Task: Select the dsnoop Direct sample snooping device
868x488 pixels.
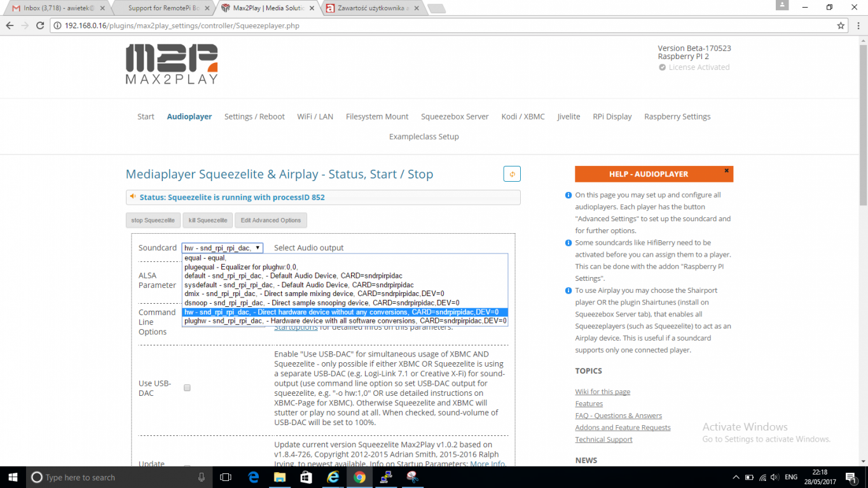Action: [345, 302]
